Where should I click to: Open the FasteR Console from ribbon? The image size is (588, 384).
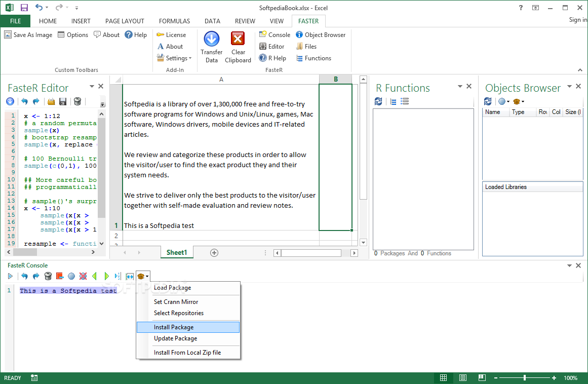[275, 35]
